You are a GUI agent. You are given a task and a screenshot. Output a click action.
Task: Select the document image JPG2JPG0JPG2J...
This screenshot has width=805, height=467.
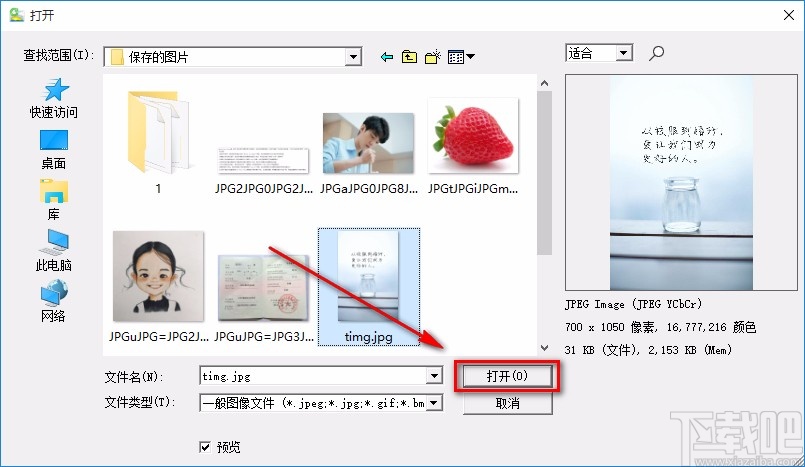[263, 169]
